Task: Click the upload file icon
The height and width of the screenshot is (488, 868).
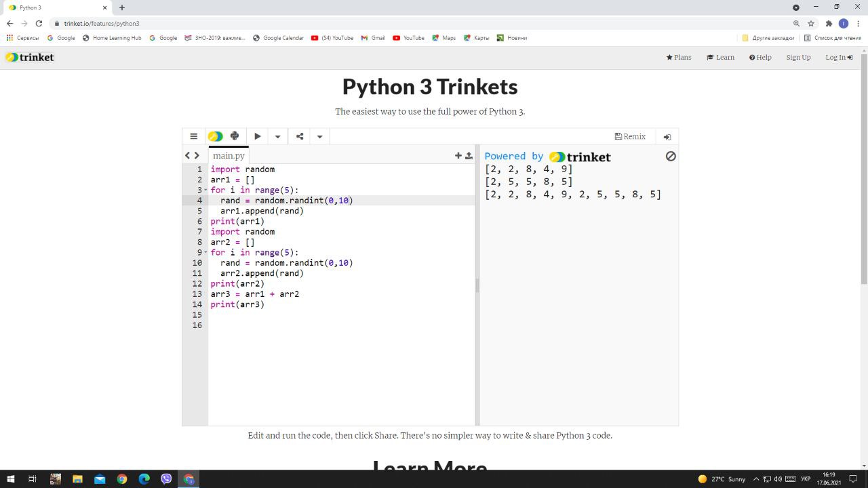Action: click(x=469, y=155)
